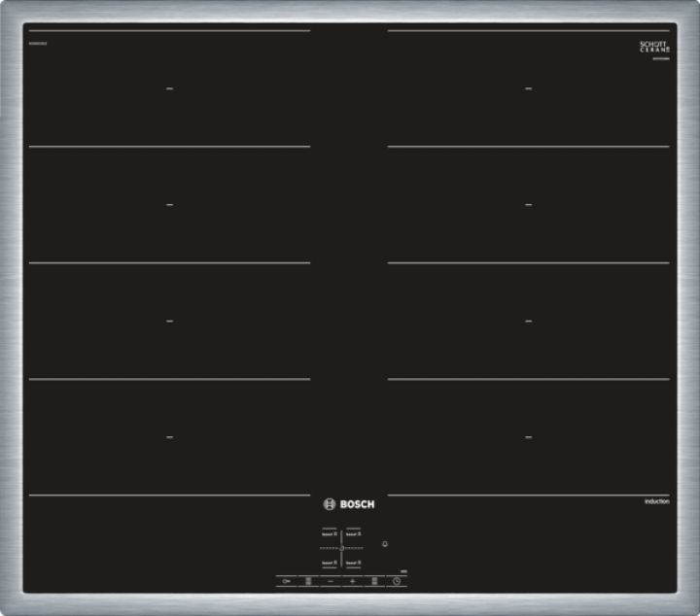Select the front-right boost cooking zone
Screen dimensions: 700x616
(x=354, y=563)
